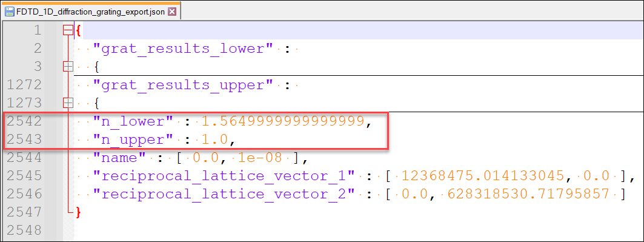The image size is (644, 242).
Task: Click the n_upper value 1.0
Action: [x=214, y=139]
